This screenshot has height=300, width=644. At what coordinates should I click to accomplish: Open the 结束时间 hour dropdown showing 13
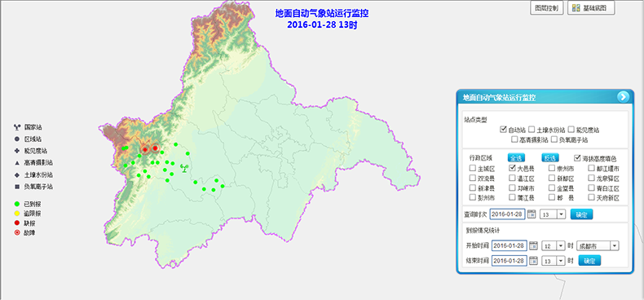(x=554, y=261)
